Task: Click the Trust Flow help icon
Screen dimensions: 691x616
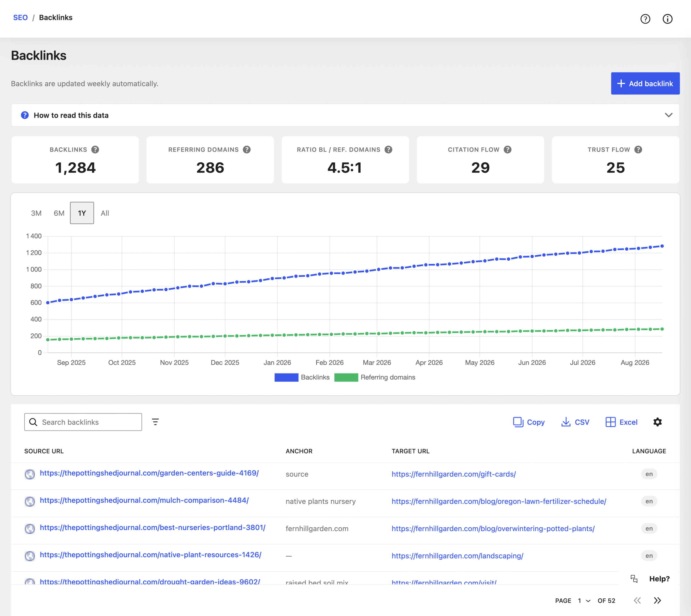Action: pos(638,150)
